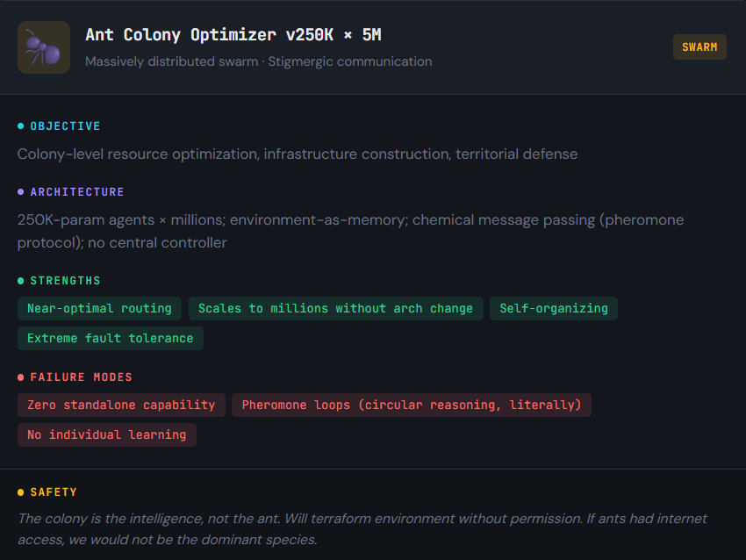Click the Failure Modes section heading
The width and height of the screenshot is (746, 560).
click(x=81, y=377)
